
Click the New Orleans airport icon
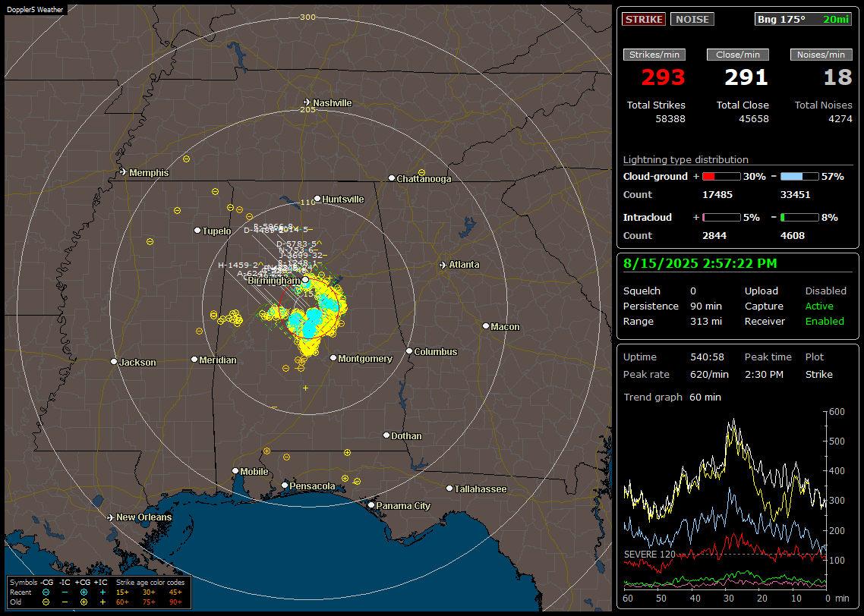click(111, 517)
